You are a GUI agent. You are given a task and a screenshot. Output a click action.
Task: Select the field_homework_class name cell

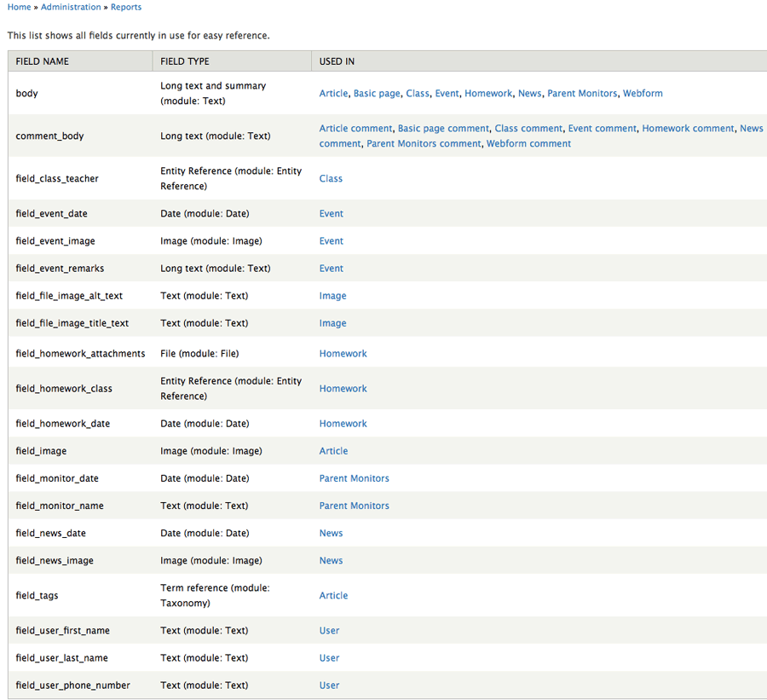pyautogui.click(x=80, y=388)
